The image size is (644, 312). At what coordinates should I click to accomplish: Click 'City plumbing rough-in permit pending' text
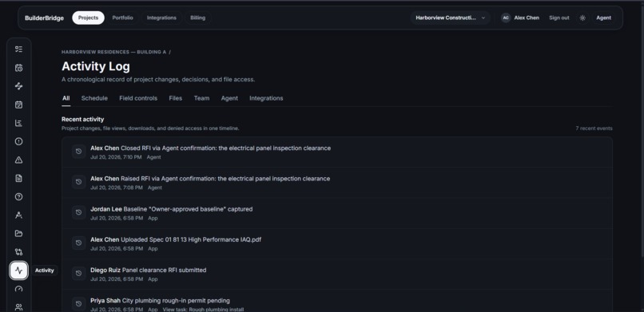point(177,301)
